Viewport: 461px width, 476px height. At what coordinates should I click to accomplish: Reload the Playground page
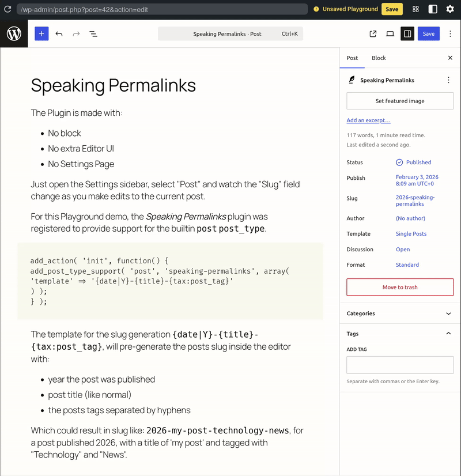pos(7,9)
